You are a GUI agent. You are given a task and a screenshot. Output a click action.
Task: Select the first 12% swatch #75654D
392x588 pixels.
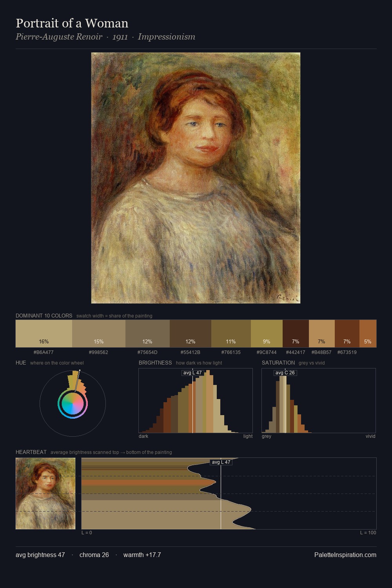tap(147, 334)
